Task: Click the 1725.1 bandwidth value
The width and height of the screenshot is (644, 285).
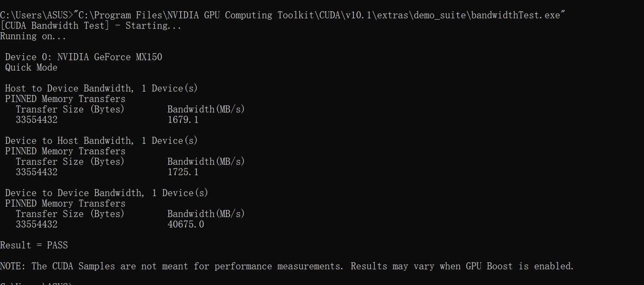Action: (183, 172)
